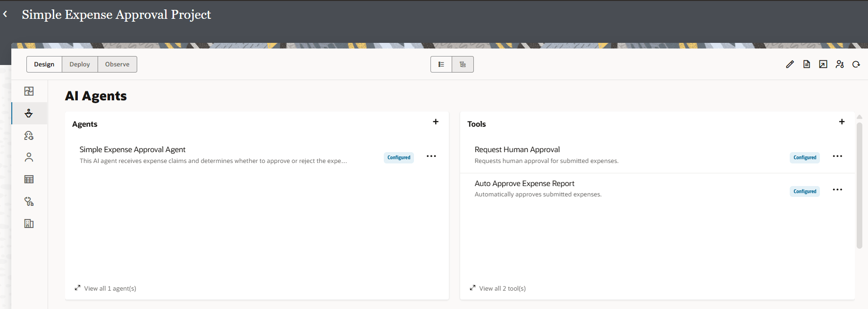Go back using the top-left arrow

(5, 14)
